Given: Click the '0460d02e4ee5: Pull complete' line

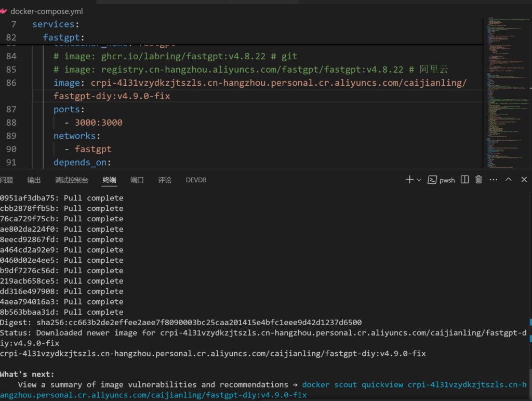Looking at the screenshot, I should click(x=62, y=260).
